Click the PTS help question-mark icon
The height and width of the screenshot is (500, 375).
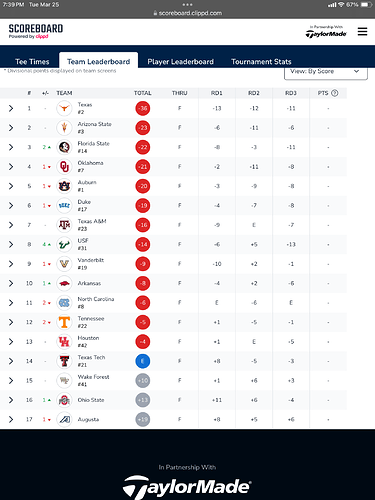pyautogui.click(x=335, y=93)
